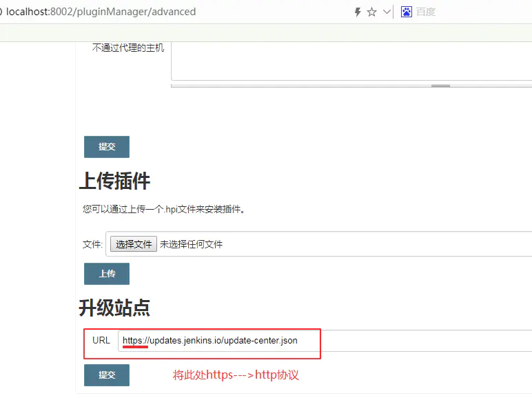532x398 pixels.
Task: Click the 提交 button below the proxy settings
Action: 107,147
